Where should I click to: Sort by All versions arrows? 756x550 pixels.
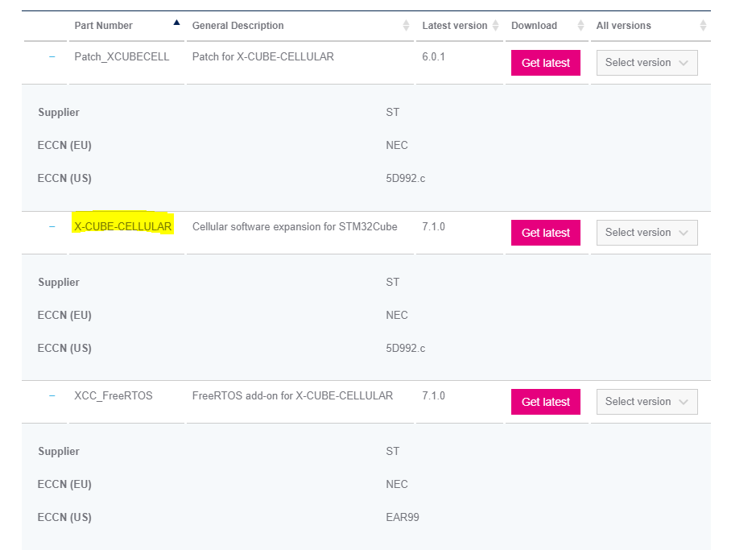coord(703,26)
